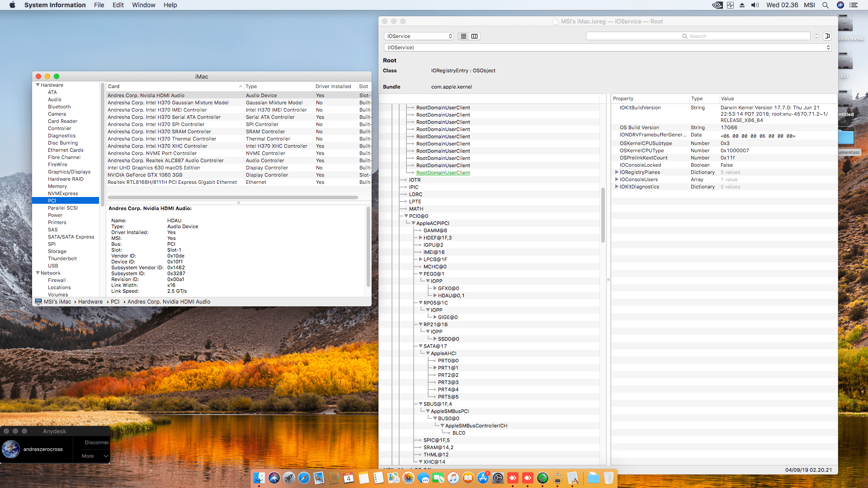Open the IOService plane dropdown
Screen dimensions: 868x488
419,36
